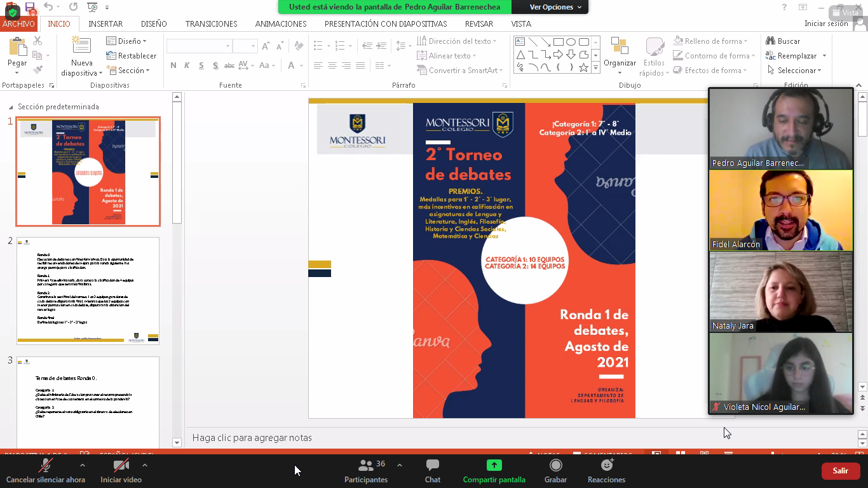Click the increase indent icon
Viewport: 868px width, 488px height.
pyautogui.click(x=381, y=46)
